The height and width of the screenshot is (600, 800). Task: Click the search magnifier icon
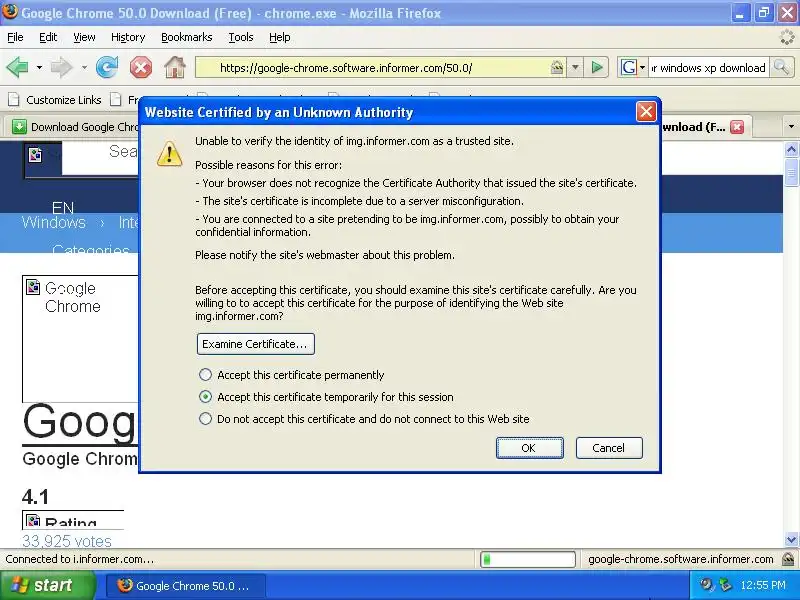point(781,67)
